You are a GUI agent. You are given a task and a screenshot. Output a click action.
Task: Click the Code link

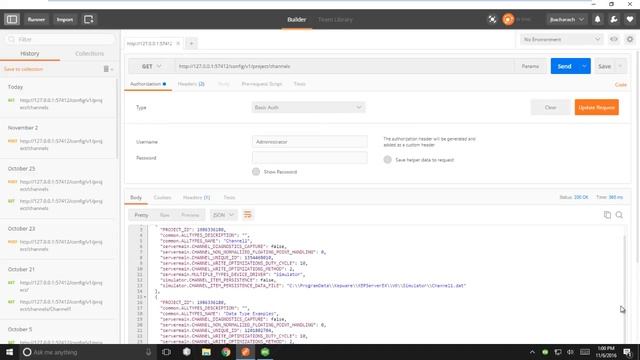pos(620,84)
